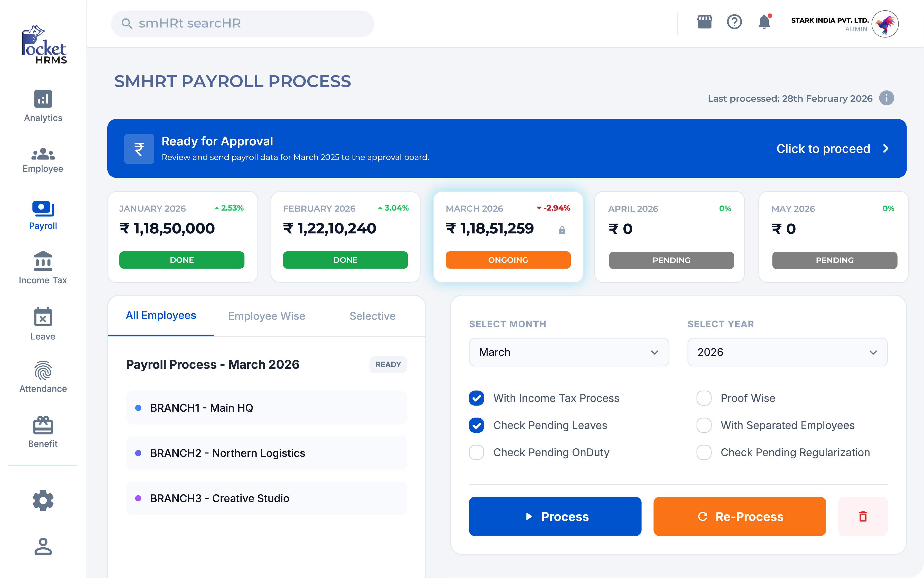
Task: Open the Leave calendar section
Action: pos(43,324)
